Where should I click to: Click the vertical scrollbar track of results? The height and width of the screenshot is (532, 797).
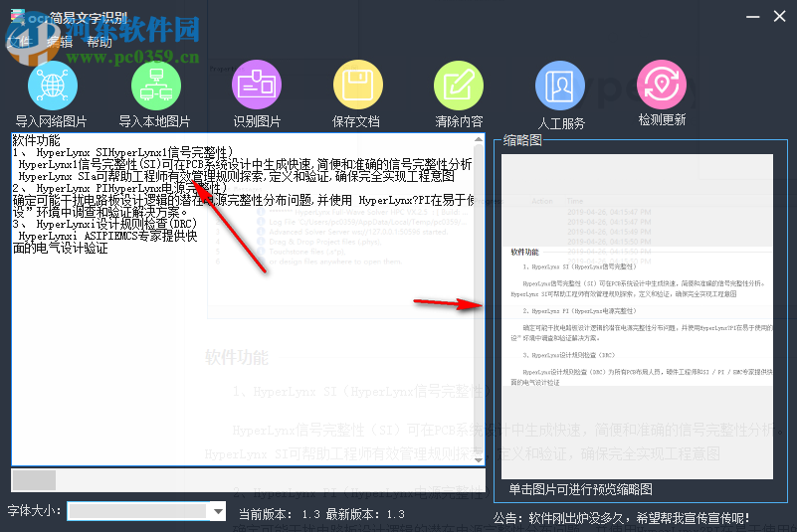479,299
